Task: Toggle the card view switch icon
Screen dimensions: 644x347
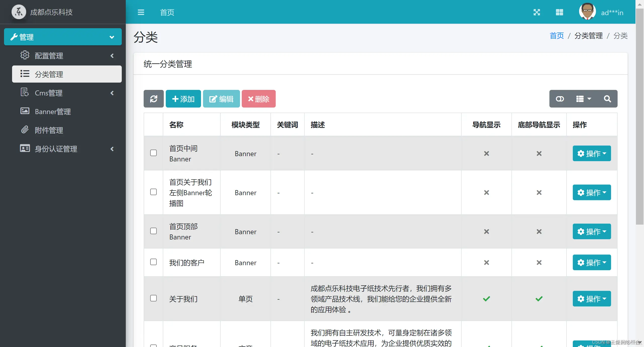Action: (x=560, y=99)
